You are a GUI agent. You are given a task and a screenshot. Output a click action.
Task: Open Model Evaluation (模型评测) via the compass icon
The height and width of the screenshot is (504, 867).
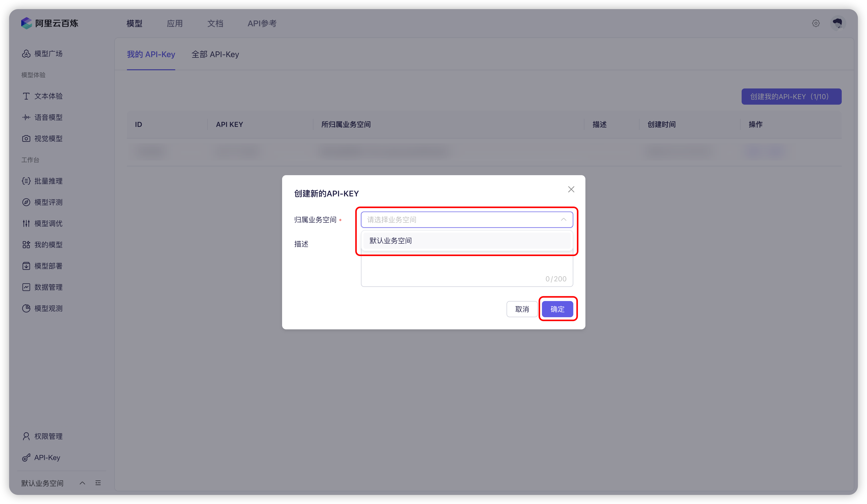click(x=26, y=202)
